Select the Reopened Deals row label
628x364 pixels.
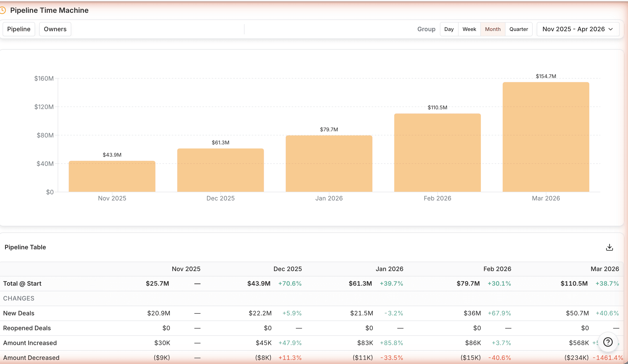(x=27, y=328)
